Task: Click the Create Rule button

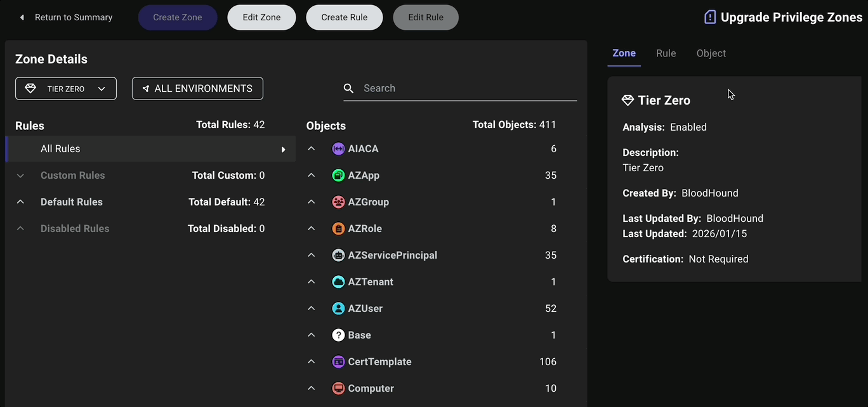Action: click(345, 17)
